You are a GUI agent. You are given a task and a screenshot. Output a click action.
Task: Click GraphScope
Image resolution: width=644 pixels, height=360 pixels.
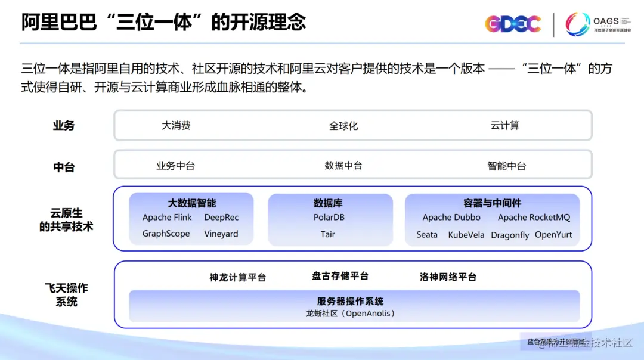point(166,234)
